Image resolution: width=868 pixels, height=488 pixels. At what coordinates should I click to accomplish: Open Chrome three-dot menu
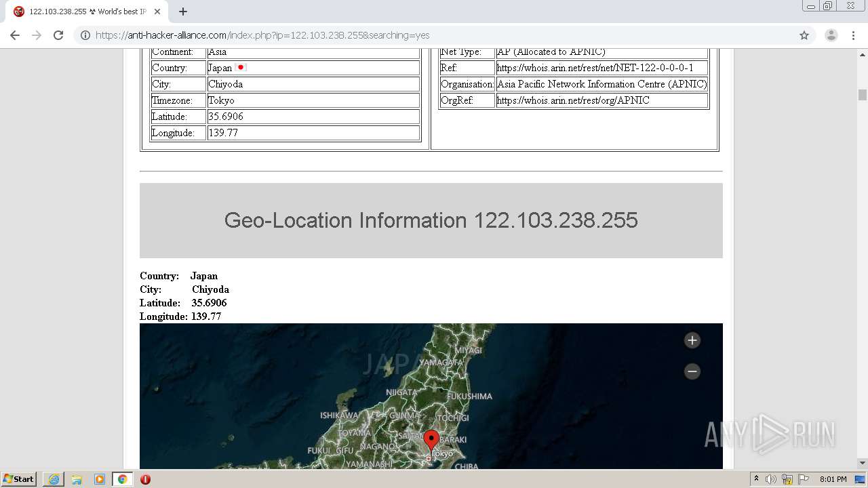point(853,35)
